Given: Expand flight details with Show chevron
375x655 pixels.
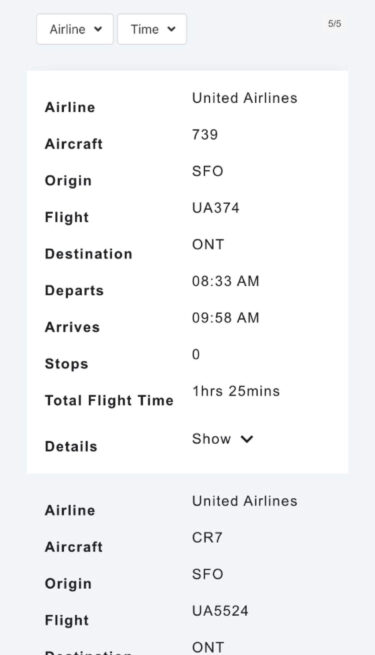Looking at the screenshot, I should [x=247, y=439].
